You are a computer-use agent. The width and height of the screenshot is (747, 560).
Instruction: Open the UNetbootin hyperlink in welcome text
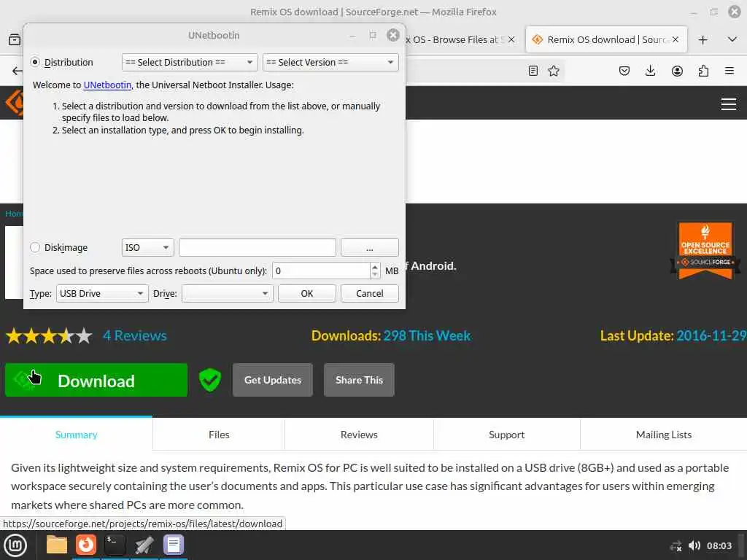107,85
